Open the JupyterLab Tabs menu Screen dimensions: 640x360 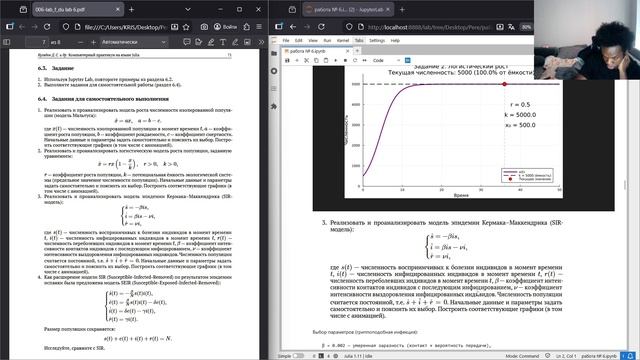359,40
